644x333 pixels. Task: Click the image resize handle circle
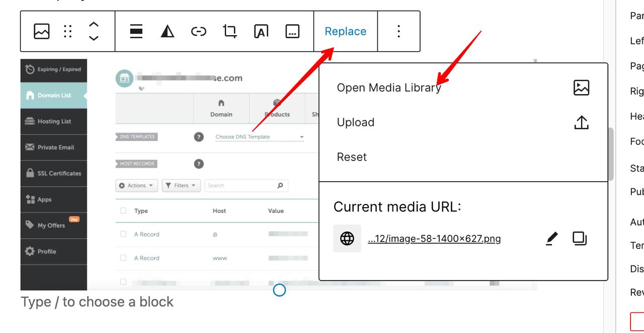click(279, 290)
